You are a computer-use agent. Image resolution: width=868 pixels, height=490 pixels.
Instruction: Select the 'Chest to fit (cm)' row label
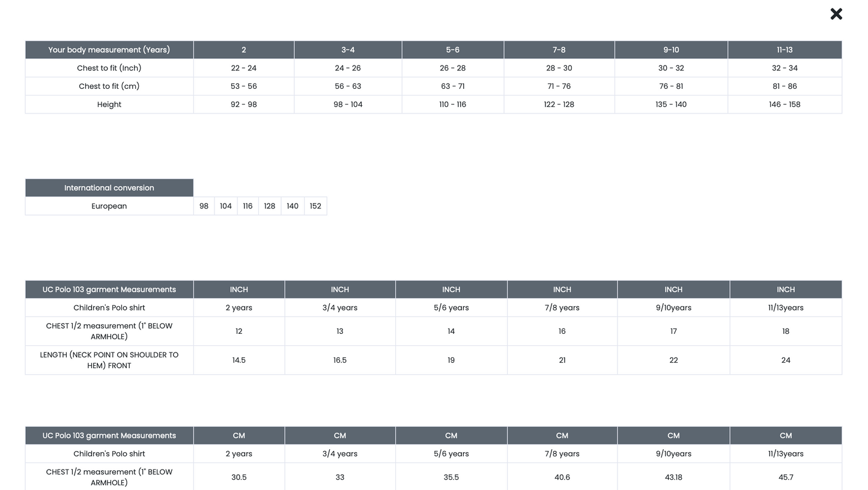pos(109,86)
